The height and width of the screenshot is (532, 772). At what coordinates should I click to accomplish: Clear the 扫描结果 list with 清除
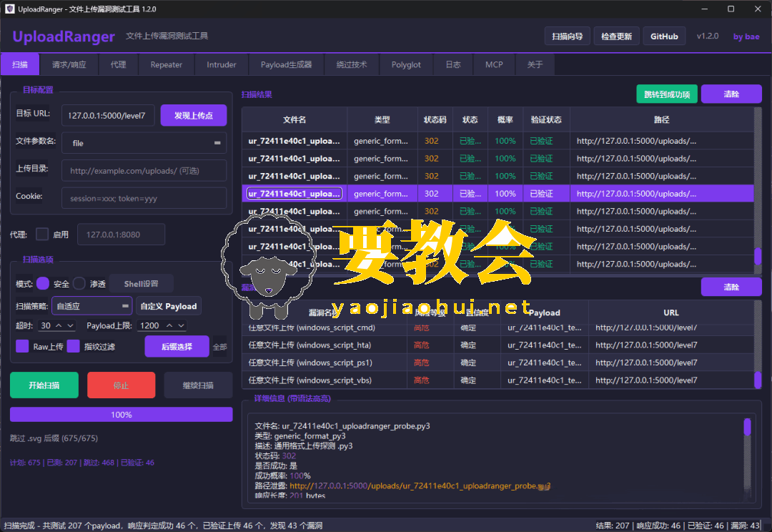pos(731,94)
